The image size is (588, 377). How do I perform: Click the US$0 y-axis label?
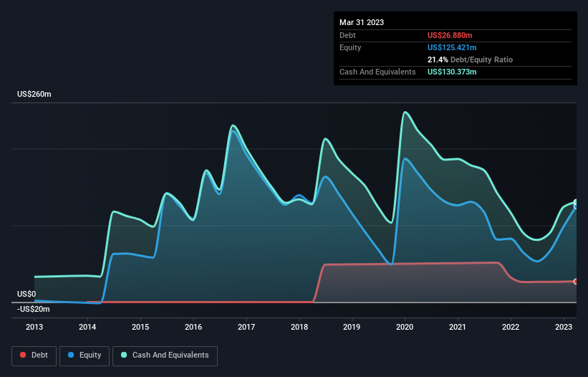pos(26,294)
